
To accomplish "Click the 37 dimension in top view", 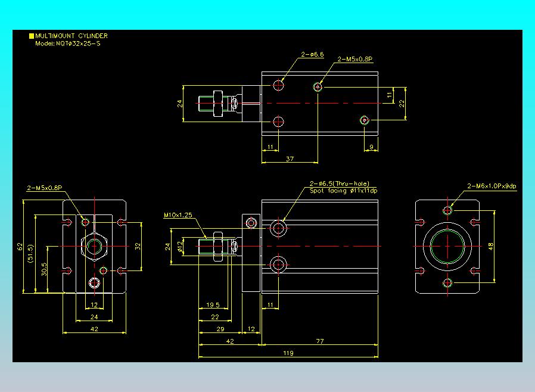I will click(290, 159).
